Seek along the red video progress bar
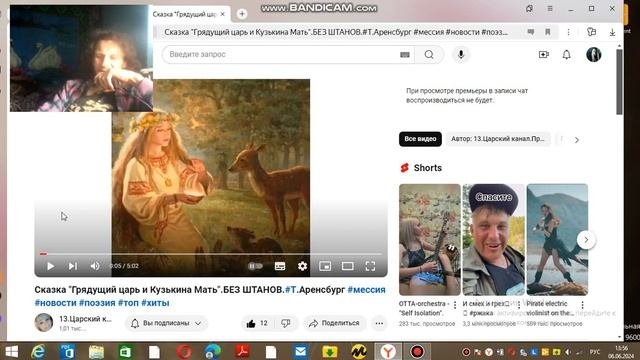640x360 pixels. click(x=211, y=254)
